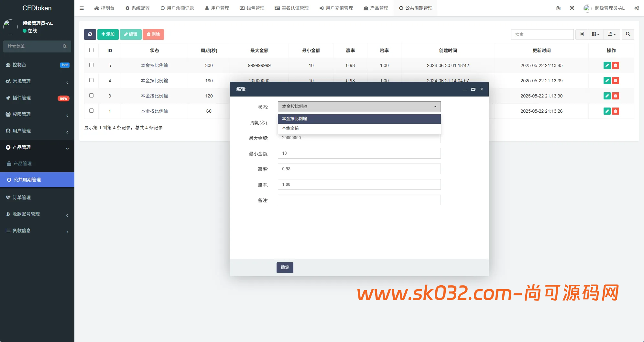The height and width of the screenshot is (342, 644).
Task: Click the red delete icon for row ID 4
Action: (x=616, y=81)
